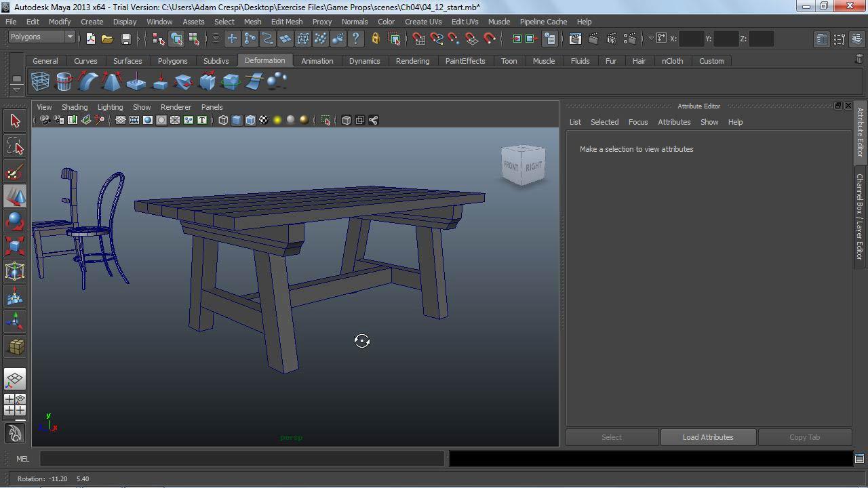Toggle viewport grid display
The height and width of the screenshot is (488, 868).
point(121,121)
